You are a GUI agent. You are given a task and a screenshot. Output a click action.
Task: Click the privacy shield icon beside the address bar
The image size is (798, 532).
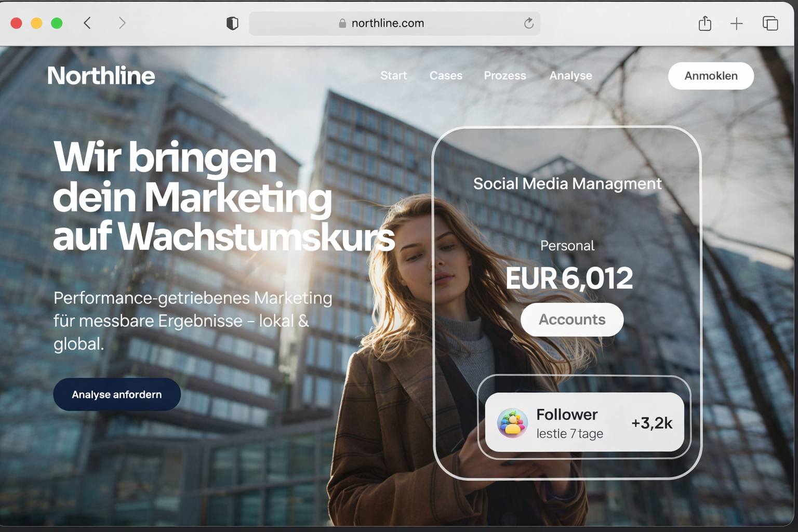pyautogui.click(x=232, y=23)
